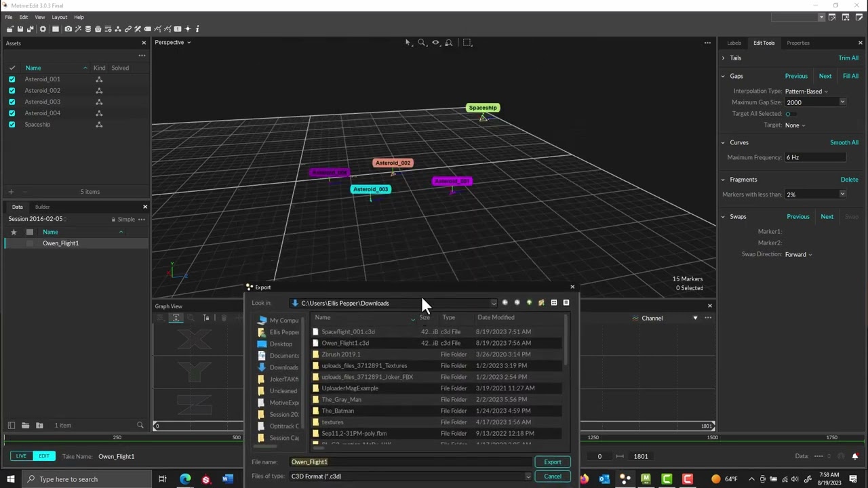The image size is (868, 488).
Task: Select the arrow cursor tool in viewport
Action: [x=408, y=43]
